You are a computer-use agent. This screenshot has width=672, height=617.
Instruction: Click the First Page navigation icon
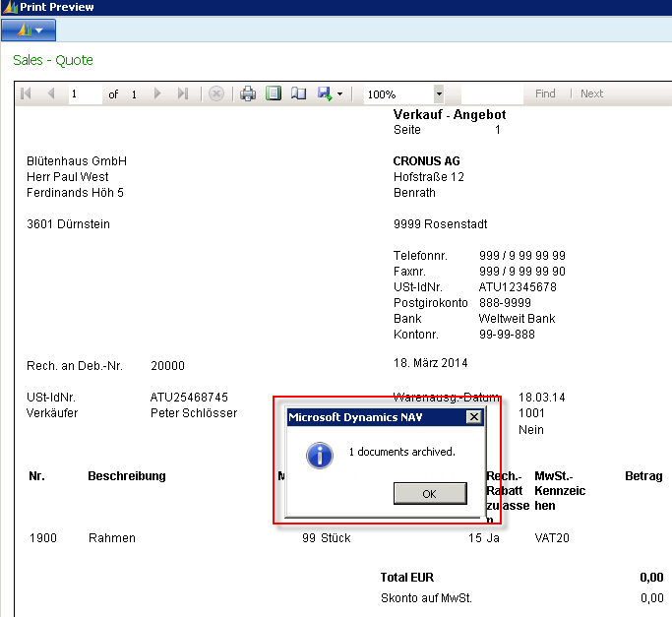click(26, 93)
